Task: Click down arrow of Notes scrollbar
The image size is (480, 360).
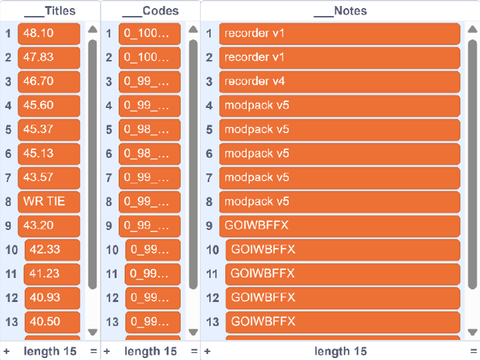Action: (x=472, y=332)
